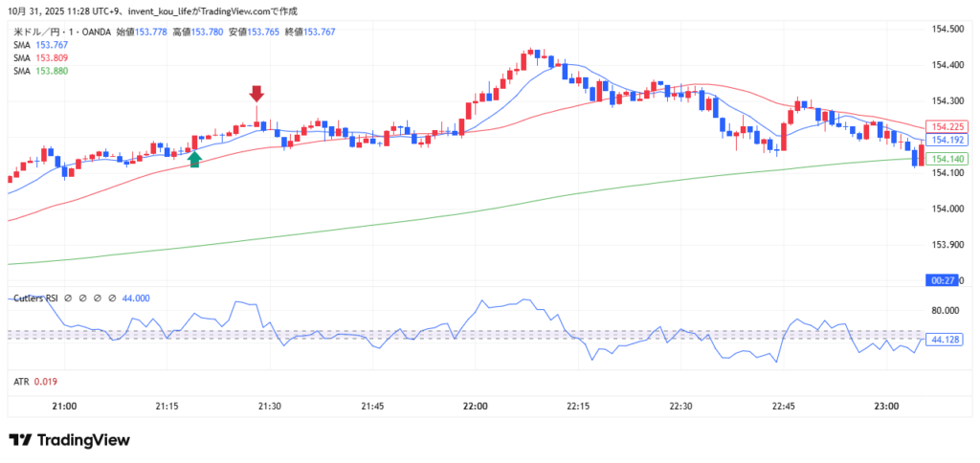Click 22:00 on the time axis
This screenshot has height=463, width=980.
(475, 407)
